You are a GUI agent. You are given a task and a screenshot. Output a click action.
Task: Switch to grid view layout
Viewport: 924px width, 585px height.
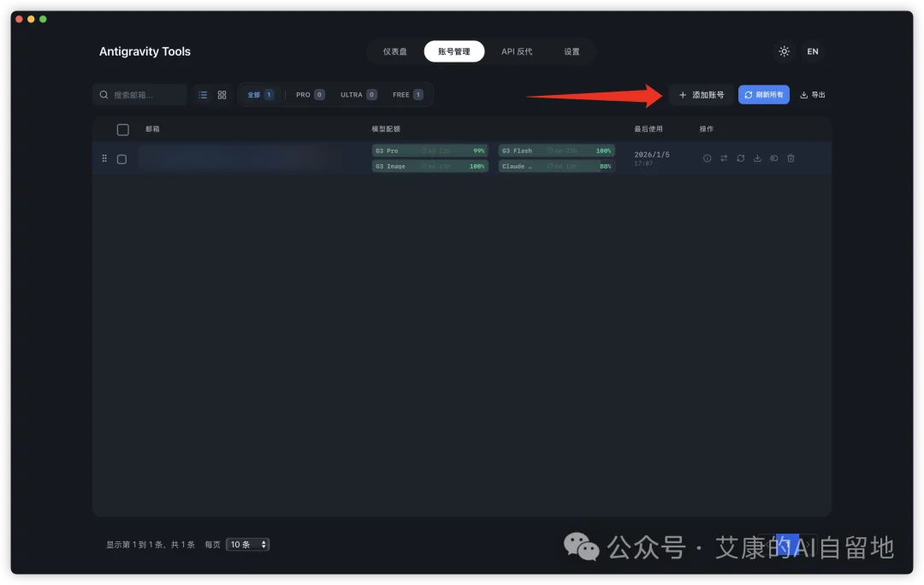(x=222, y=94)
